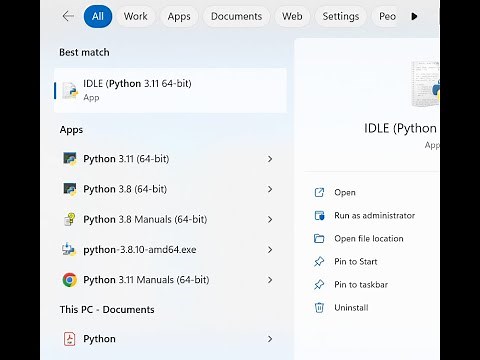Click the Pin to taskbar pin icon
The height and width of the screenshot is (360, 480).
[x=319, y=284]
